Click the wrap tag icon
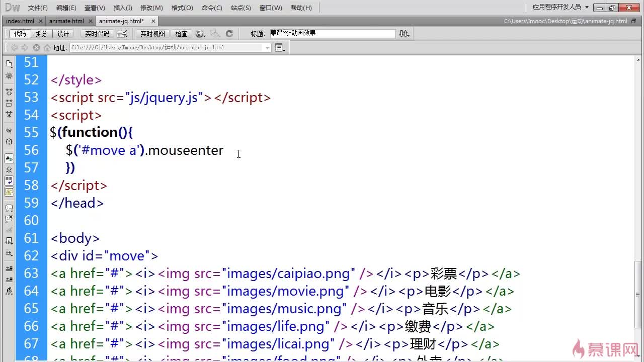This screenshot has height=362, width=644. pyautogui.click(x=9, y=230)
